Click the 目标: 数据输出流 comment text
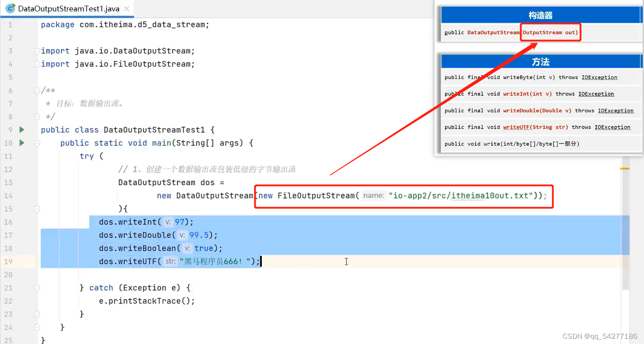 click(x=90, y=104)
